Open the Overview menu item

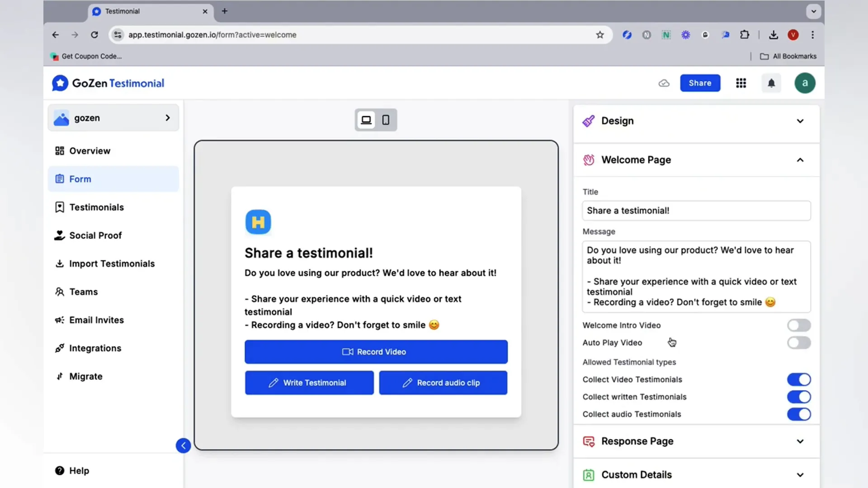point(113,151)
